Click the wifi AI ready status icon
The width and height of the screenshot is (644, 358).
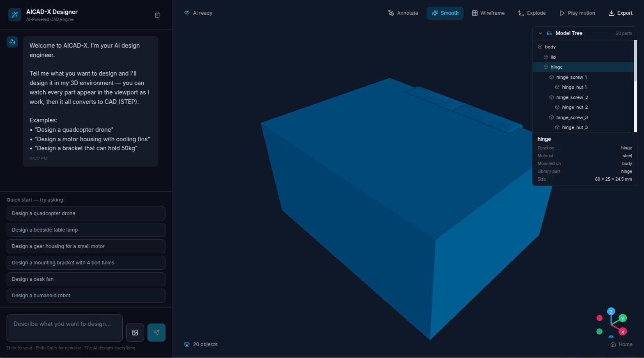(187, 13)
